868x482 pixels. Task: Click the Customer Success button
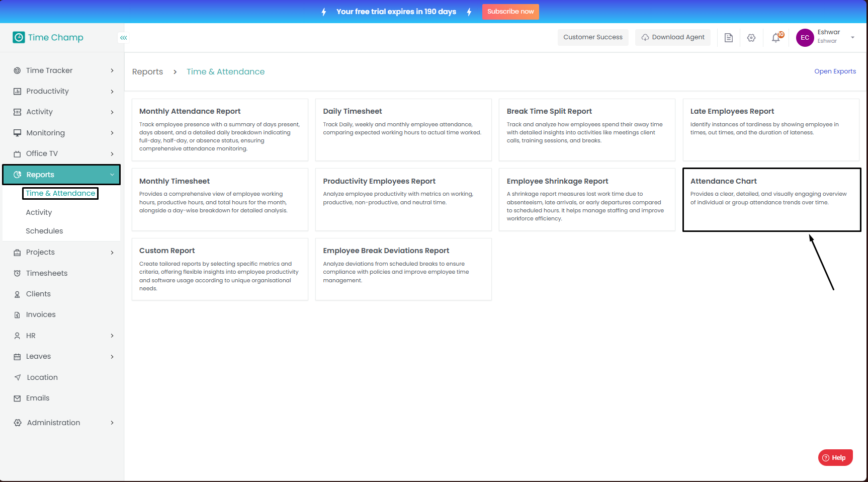tap(593, 37)
